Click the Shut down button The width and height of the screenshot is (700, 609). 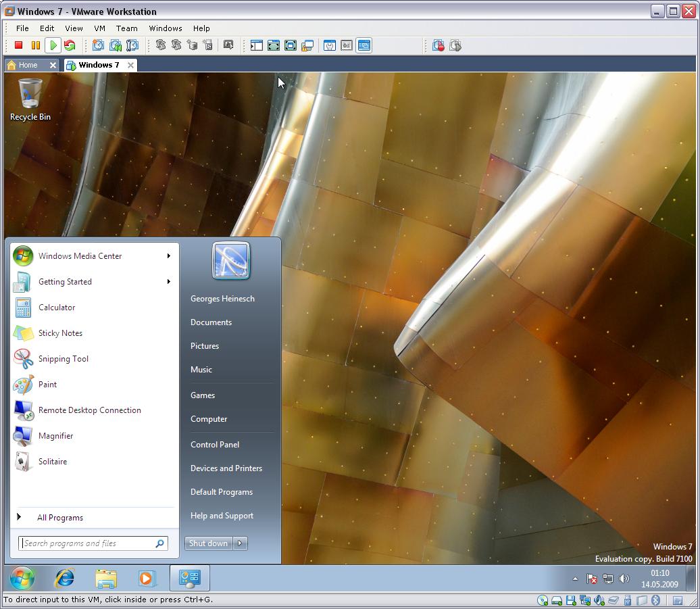209,543
